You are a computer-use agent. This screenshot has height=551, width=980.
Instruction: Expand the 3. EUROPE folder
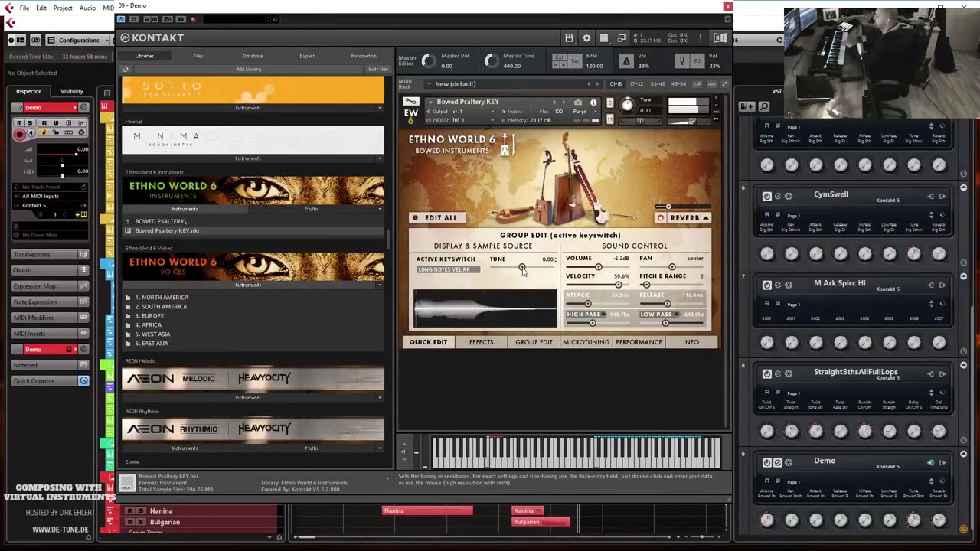152,315
